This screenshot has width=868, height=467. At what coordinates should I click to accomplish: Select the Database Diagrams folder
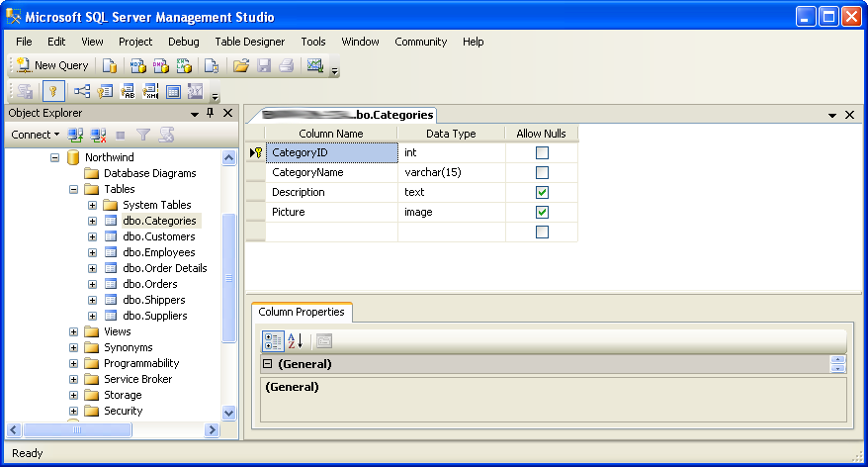pyautogui.click(x=149, y=173)
